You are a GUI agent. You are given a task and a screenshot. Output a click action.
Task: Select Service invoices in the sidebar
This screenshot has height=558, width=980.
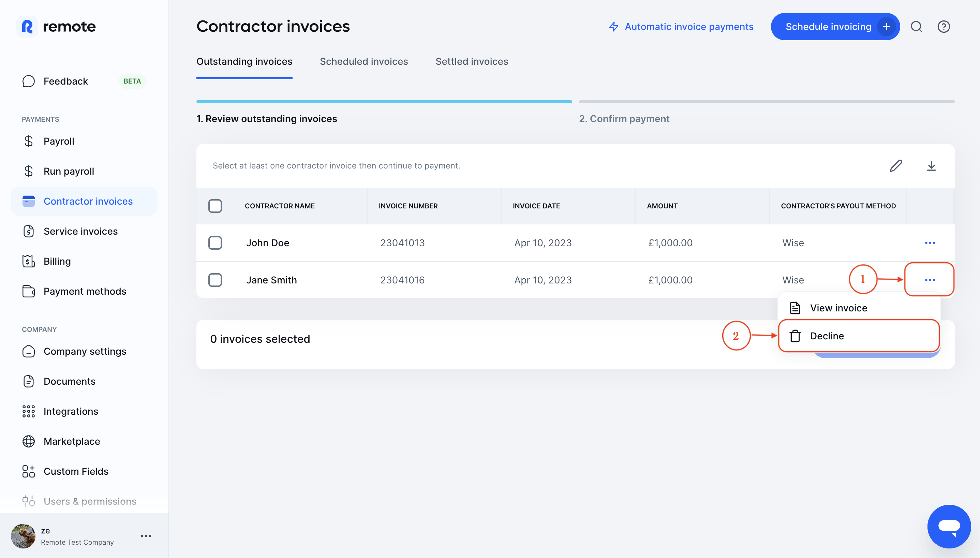click(80, 231)
